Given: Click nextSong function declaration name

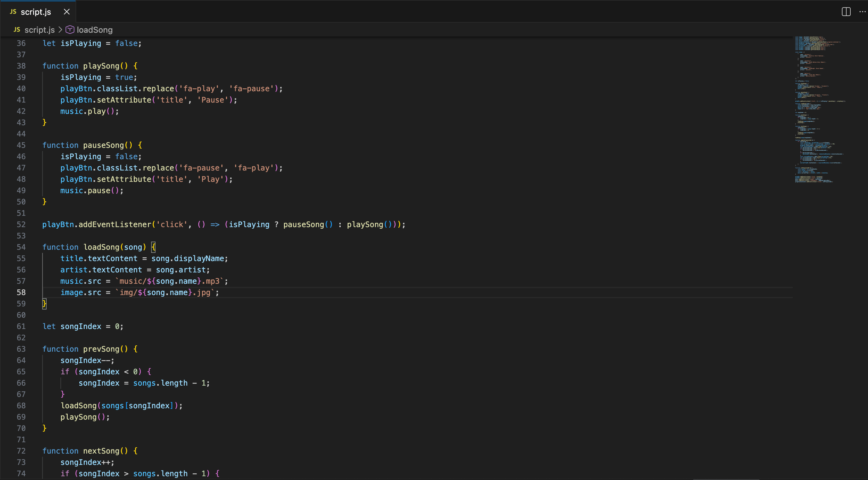Looking at the screenshot, I should click(101, 451).
